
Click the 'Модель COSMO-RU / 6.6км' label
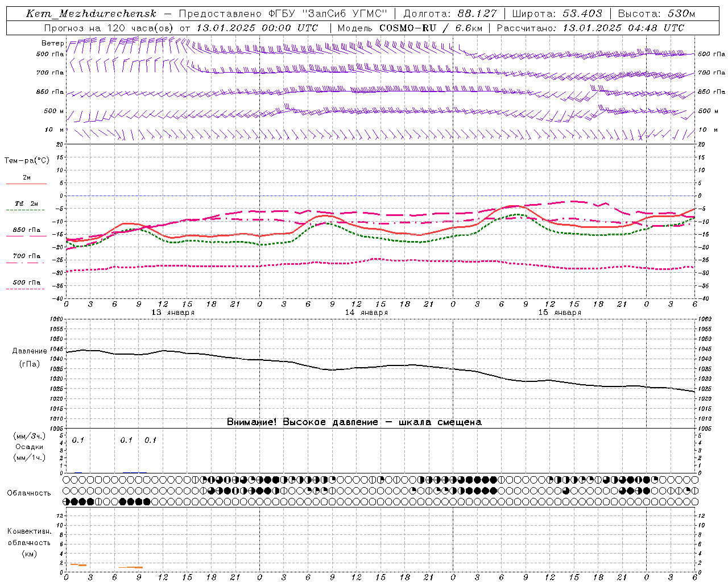point(409,28)
